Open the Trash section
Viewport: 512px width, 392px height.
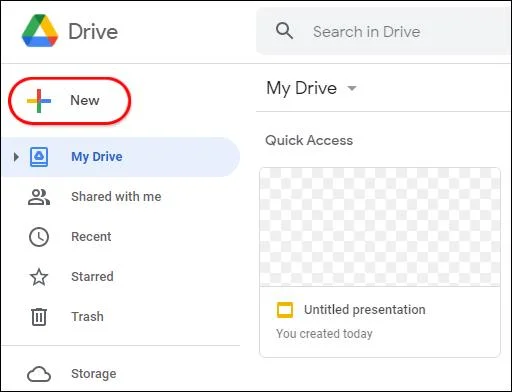pos(87,317)
